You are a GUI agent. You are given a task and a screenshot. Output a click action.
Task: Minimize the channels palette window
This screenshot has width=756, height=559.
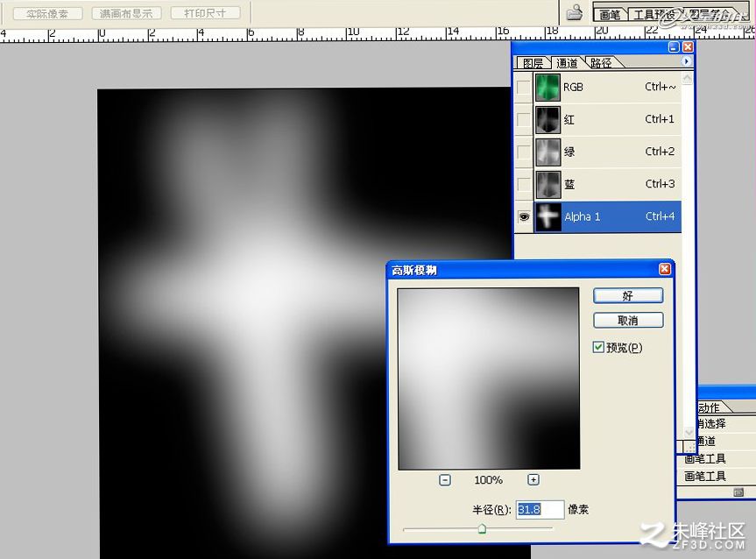(x=674, y=46)
